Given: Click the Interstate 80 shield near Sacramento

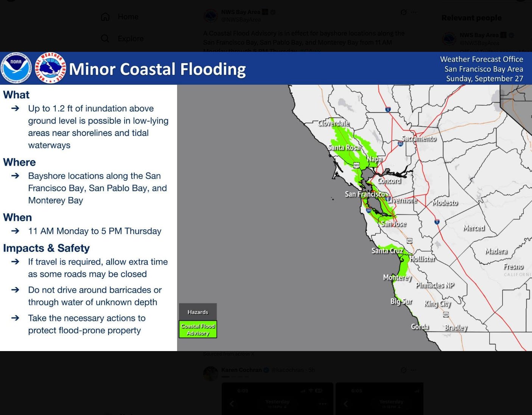Looking at the screenshot, I should pos(400,144).
